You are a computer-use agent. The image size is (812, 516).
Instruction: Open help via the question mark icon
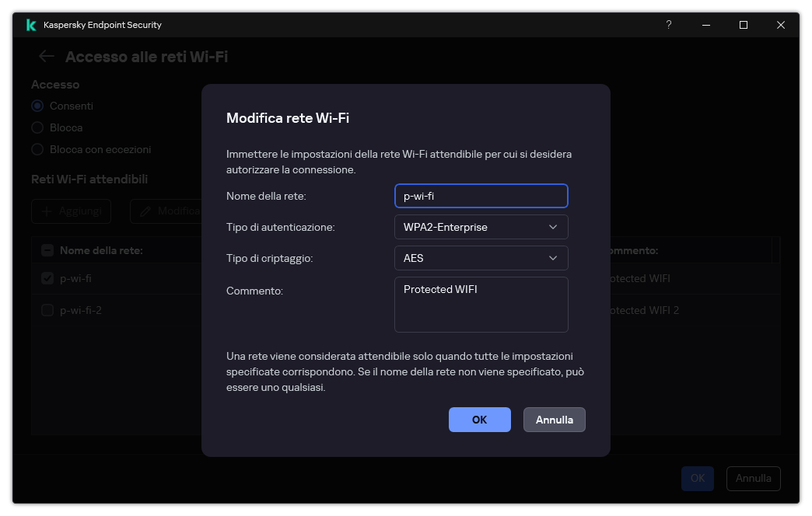click(x=668, y=24)
